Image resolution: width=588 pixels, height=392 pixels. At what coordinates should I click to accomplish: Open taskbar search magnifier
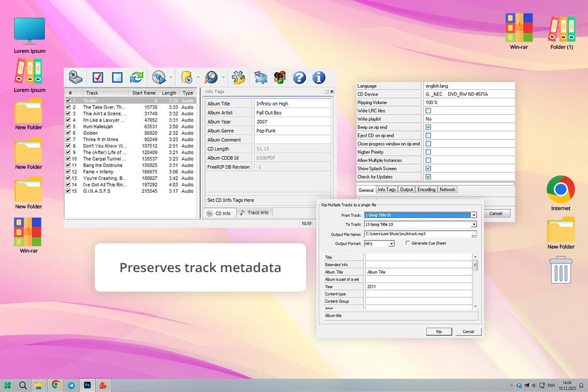click(x=23, y=385)
